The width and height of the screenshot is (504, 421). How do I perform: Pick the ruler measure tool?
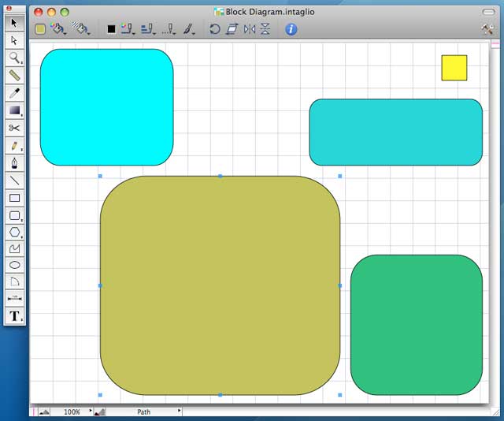[14, 76]
